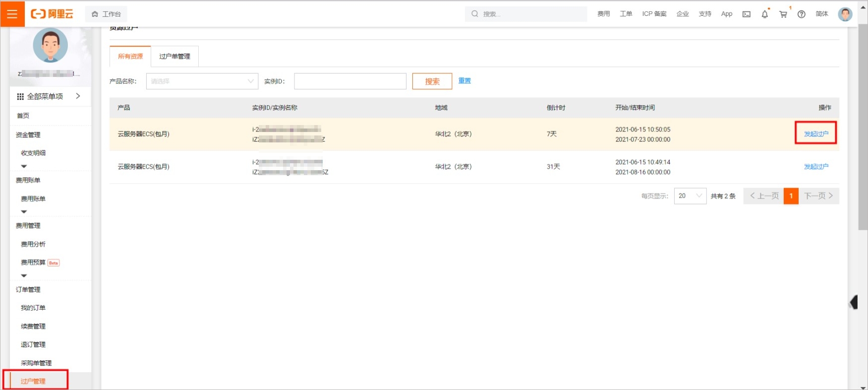Image resolution: width=868 pixels, height=390 pixels.
Task: Click the help question mark icon
Action: pos(801,14)
